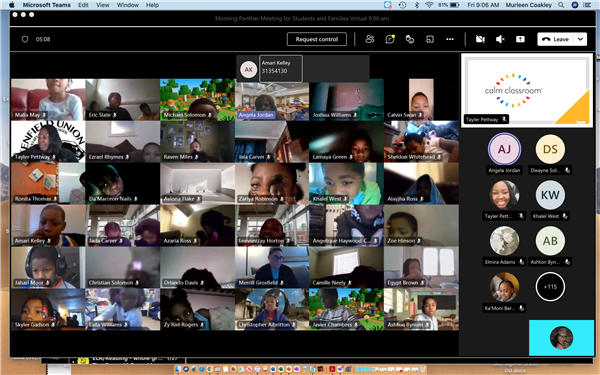Open the Window menu

pos(127,5)
